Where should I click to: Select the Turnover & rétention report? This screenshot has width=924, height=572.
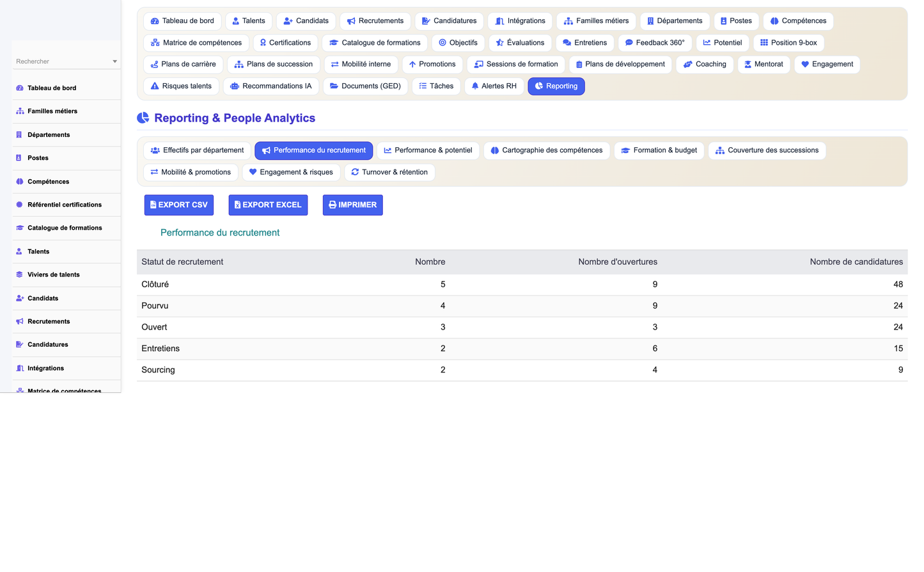(x=389, y=172)
